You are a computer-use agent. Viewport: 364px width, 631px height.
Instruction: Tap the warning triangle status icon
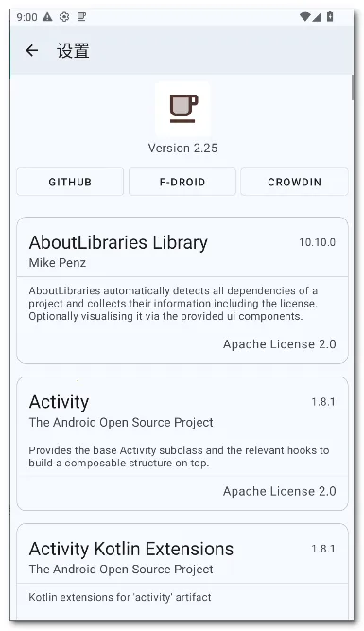tap(47, 17)
